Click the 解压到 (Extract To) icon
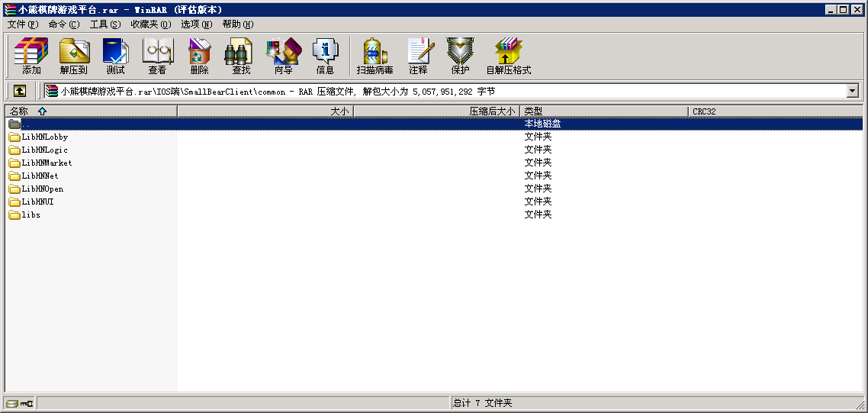 [74, 56]
